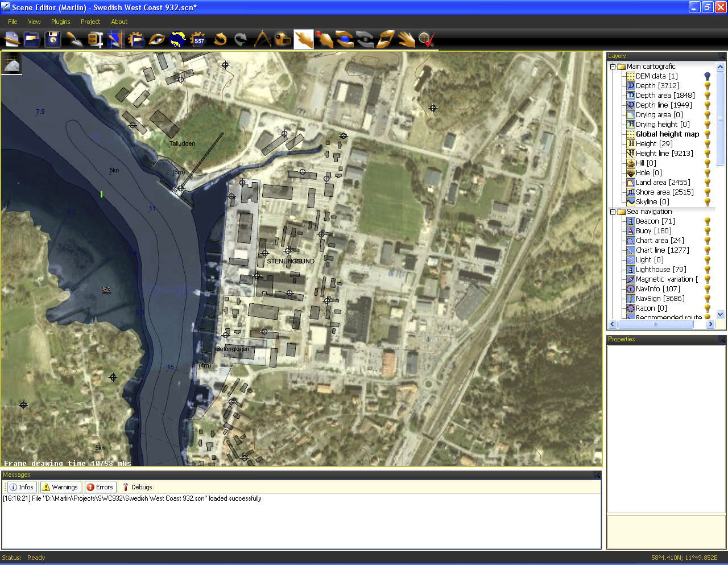This screenshot has height=565, width=728.
Task: Click the Open folder toolbar icon
Action: click(x=32, y=39)
